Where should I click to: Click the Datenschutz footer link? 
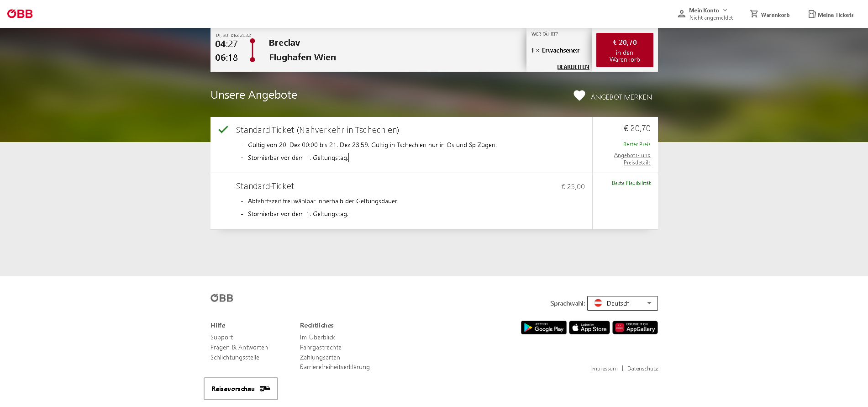[642, 369]
